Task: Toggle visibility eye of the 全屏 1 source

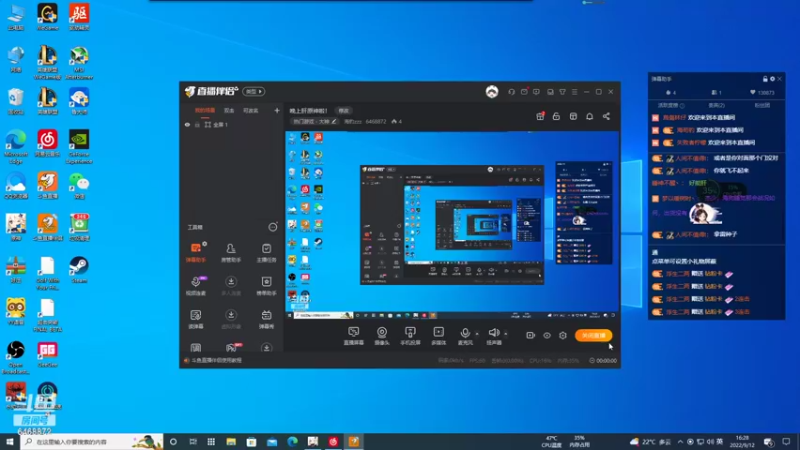Action: pyautogui.click(x=187, y=124)
